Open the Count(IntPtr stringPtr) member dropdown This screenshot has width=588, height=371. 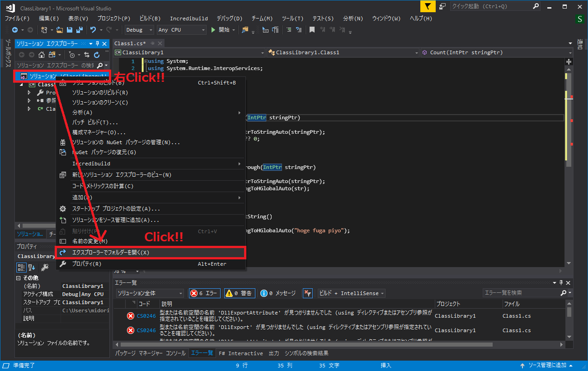point(497,52)
